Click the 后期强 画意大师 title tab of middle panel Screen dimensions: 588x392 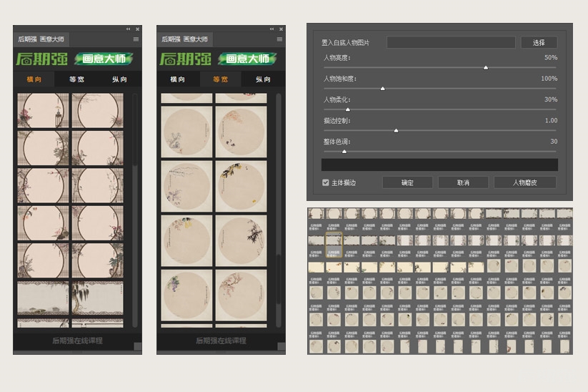click(185, 39)
